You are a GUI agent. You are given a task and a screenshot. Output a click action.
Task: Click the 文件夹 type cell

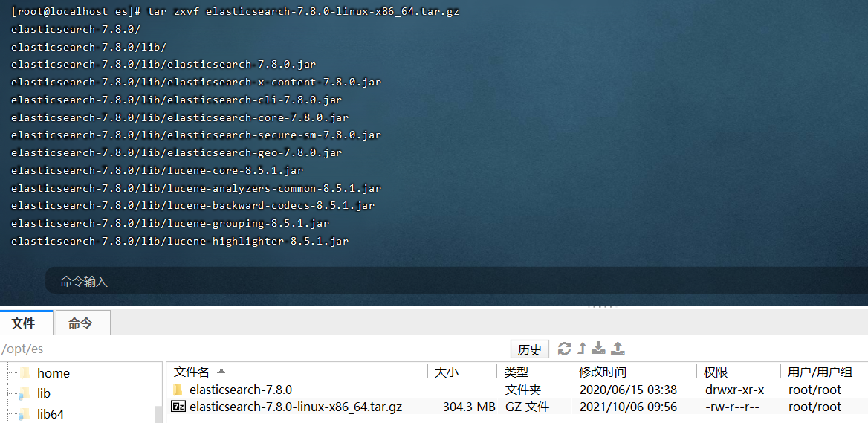(523, 390)
